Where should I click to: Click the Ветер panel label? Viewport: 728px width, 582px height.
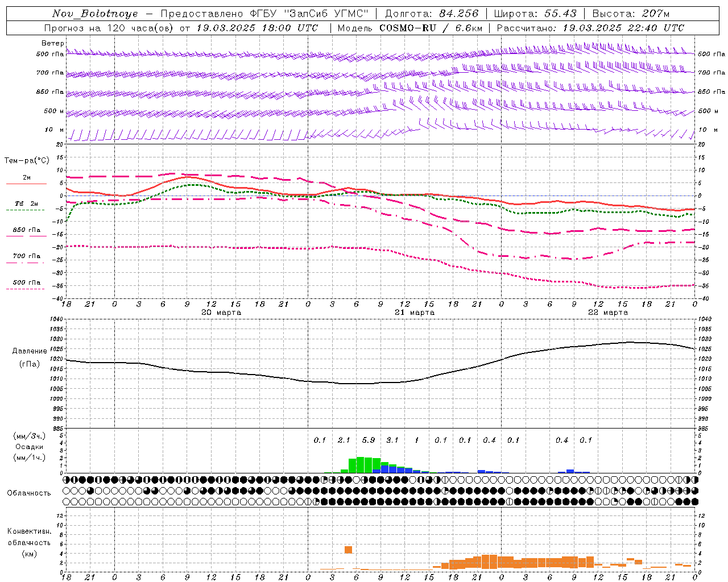tap(52, 43)
